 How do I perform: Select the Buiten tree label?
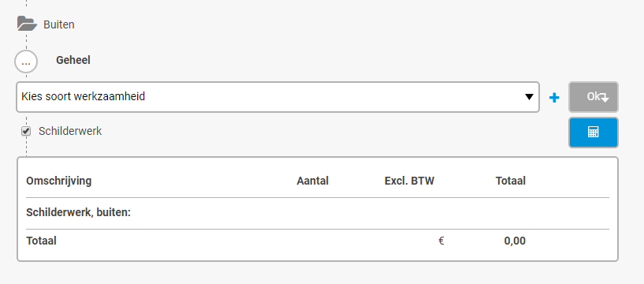point(59,24)
